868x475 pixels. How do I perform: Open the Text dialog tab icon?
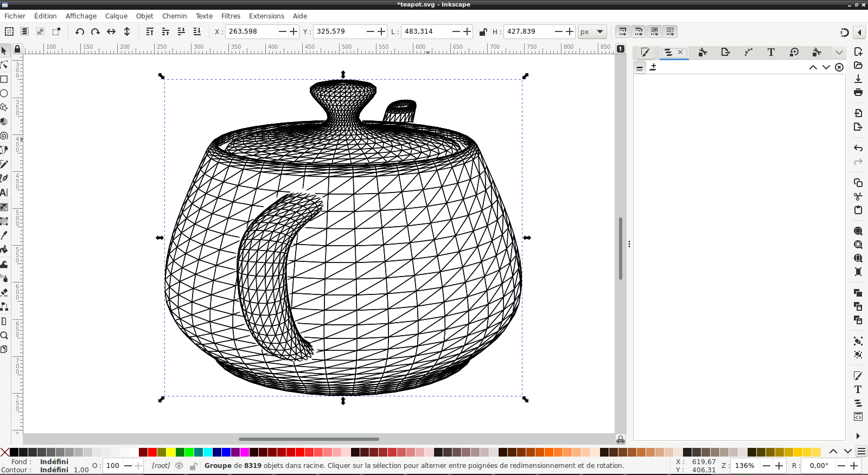tap(771, 52)
